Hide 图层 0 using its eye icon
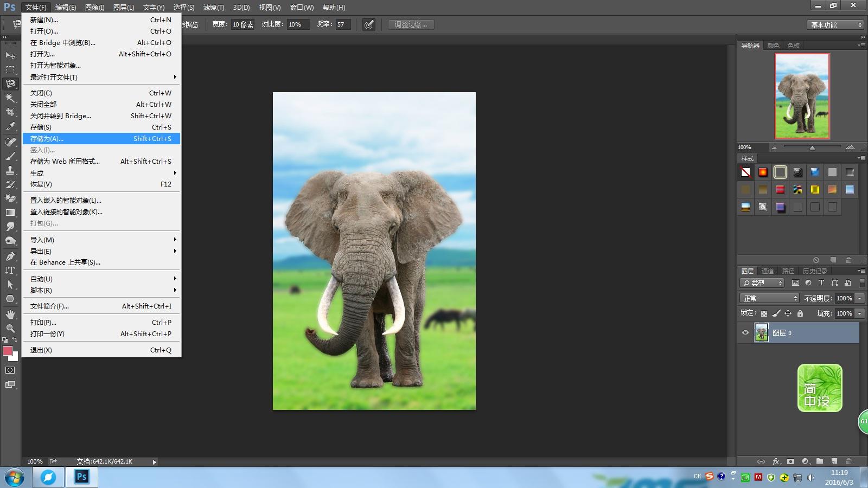Screen dimensions: 868x488 click(745, 333)
